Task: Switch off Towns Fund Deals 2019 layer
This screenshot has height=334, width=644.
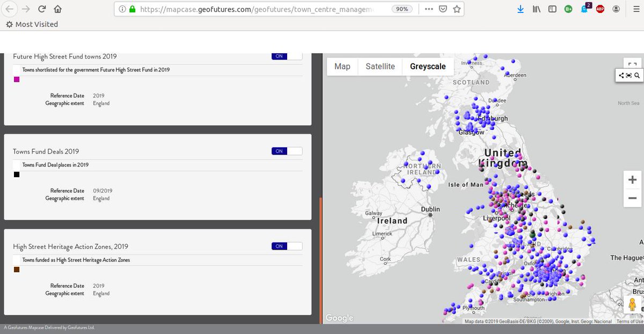Action: [287, 151]
